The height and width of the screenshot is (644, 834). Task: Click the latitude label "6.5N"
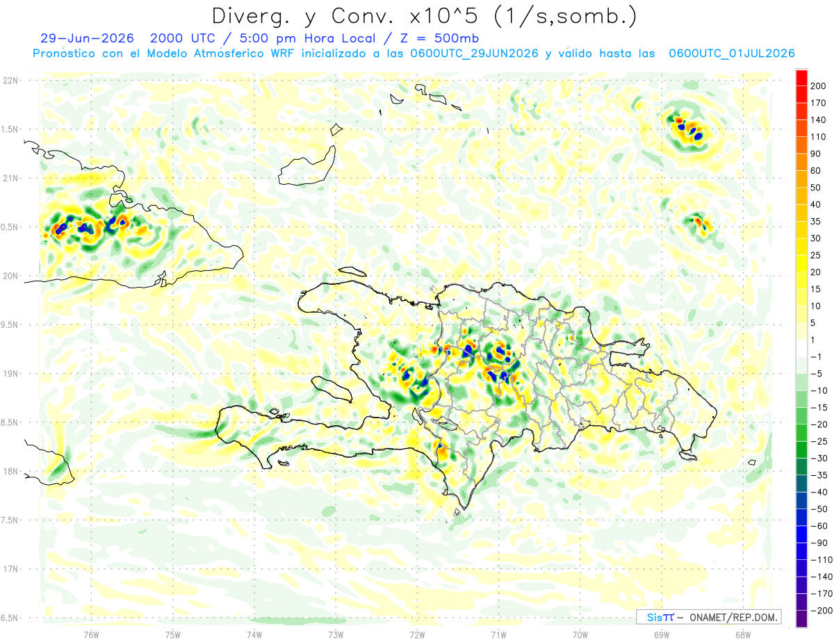pyautogui.click(x=10, y=618)
